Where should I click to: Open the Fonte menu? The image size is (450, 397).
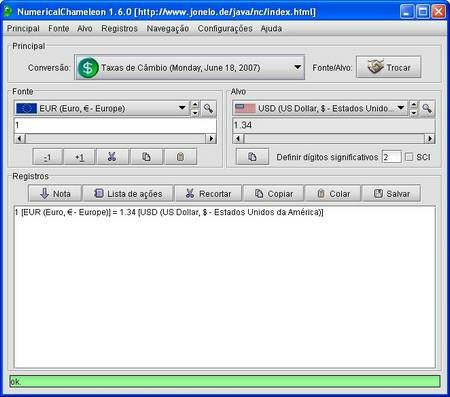[59, 29]
